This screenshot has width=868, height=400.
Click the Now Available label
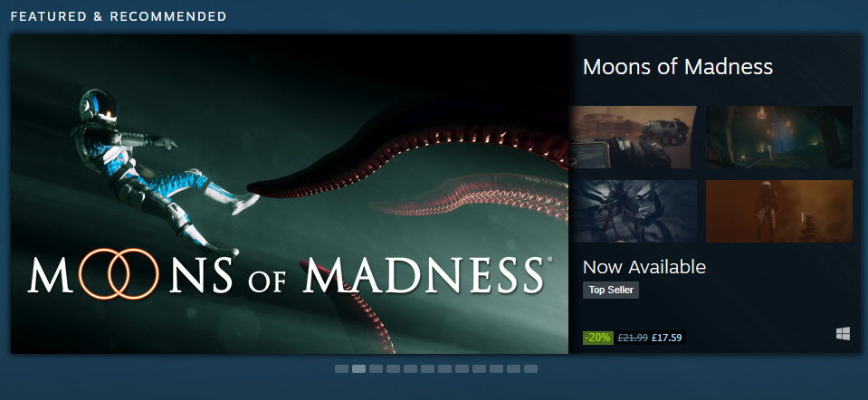point(644,267)
